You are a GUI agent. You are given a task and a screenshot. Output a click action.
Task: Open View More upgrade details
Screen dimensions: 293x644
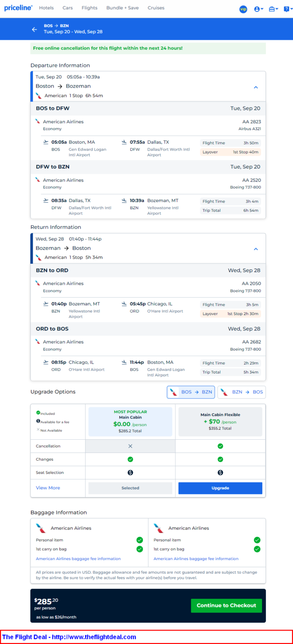(x=48, y=488)
